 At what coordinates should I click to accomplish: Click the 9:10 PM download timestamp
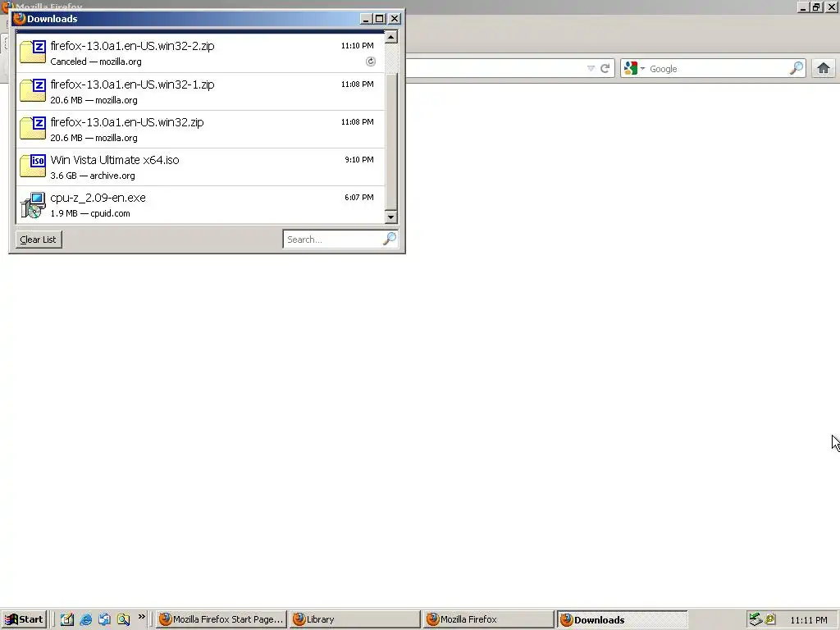pyautogui.click(x=359, y=160)
